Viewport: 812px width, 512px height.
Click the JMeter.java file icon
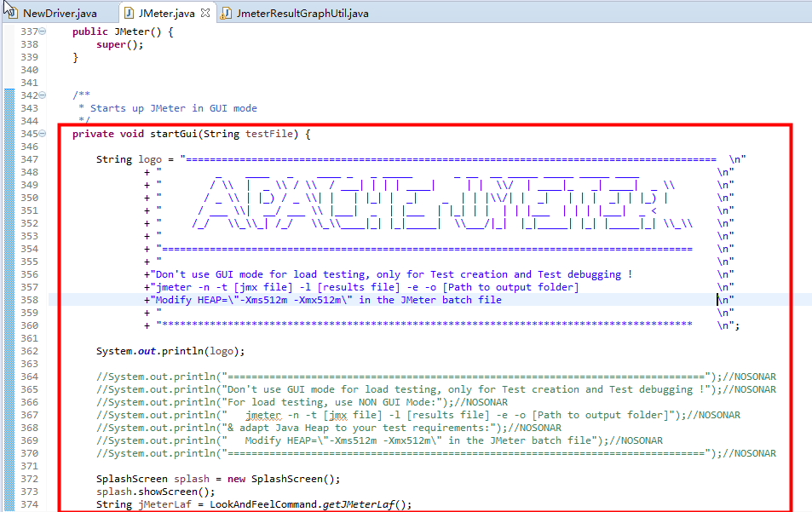coord(129,14)
